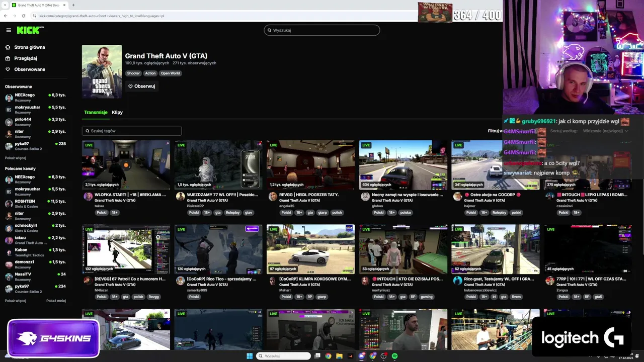Open the Widzowie (najwięcej) sort dropdown
This screenshot has width=644, height=362.
(606, 131)
